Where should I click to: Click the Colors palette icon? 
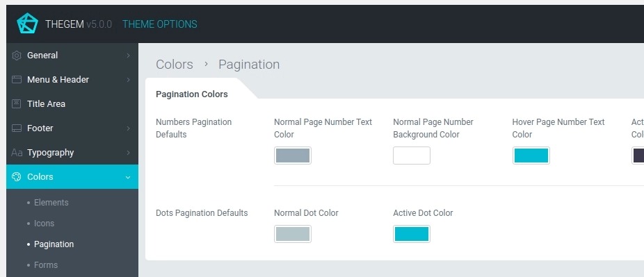[17, 176]
